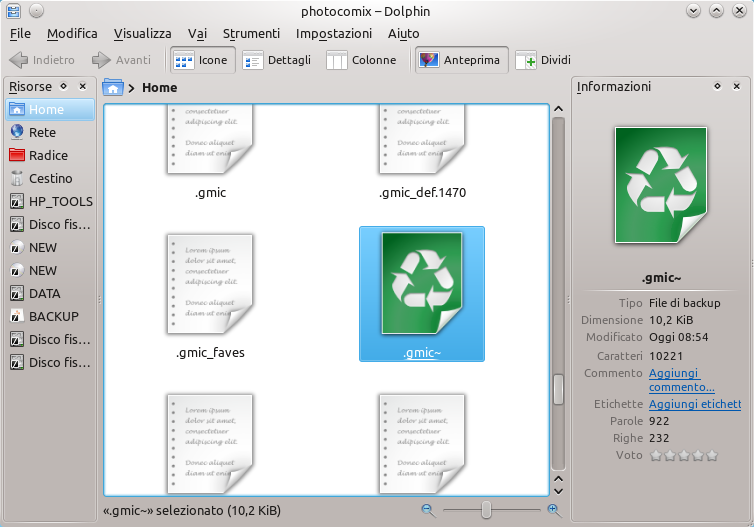Open the Impostazioni menu
The height and width of the screenshot is (527, 754).
pos(334,34)
